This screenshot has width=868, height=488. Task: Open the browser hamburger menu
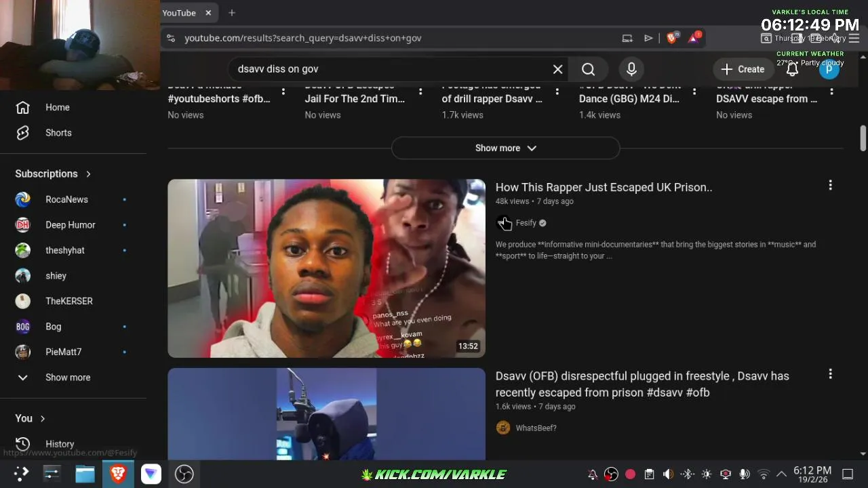[x=854, y=38]
